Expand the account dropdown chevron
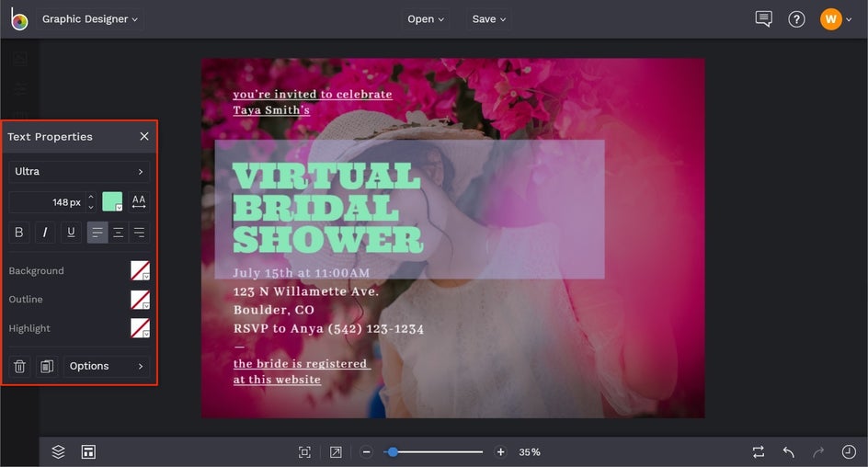Viewport: 868px width, 467px height. coord(849,20)
